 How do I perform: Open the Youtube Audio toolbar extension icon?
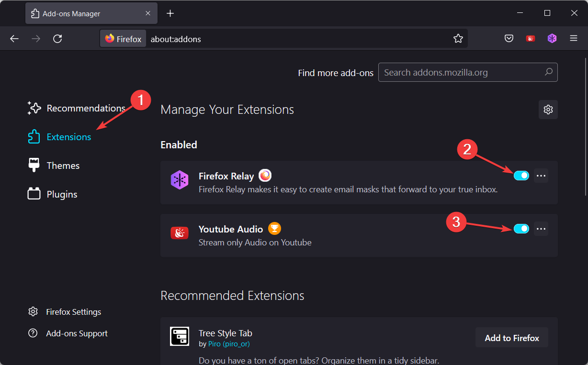[531, 39]
